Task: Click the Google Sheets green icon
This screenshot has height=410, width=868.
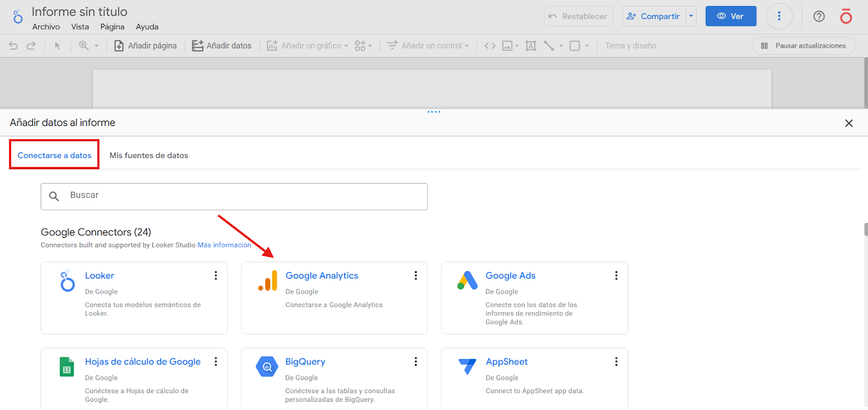Action: point(67,367)
